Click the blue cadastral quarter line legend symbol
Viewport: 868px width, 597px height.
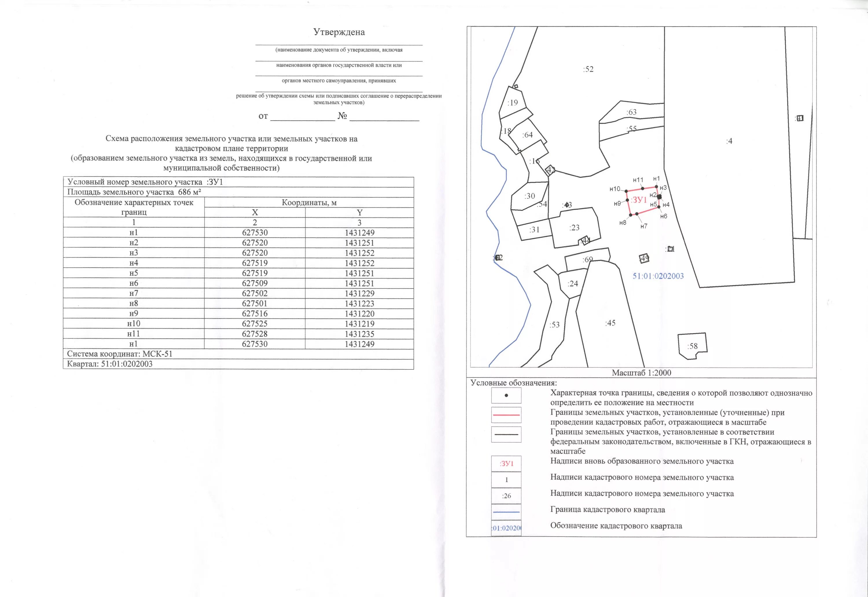pyautogui.click(x=506, y=512)
